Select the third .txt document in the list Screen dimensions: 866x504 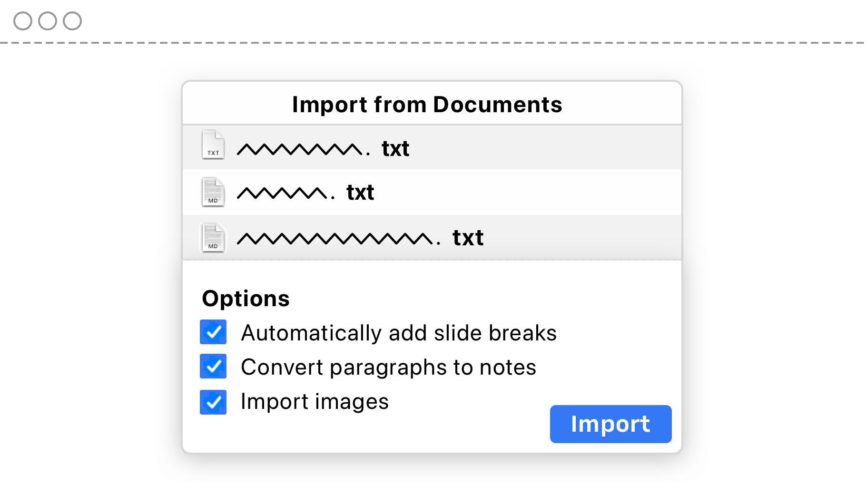[x=428, y=237]
